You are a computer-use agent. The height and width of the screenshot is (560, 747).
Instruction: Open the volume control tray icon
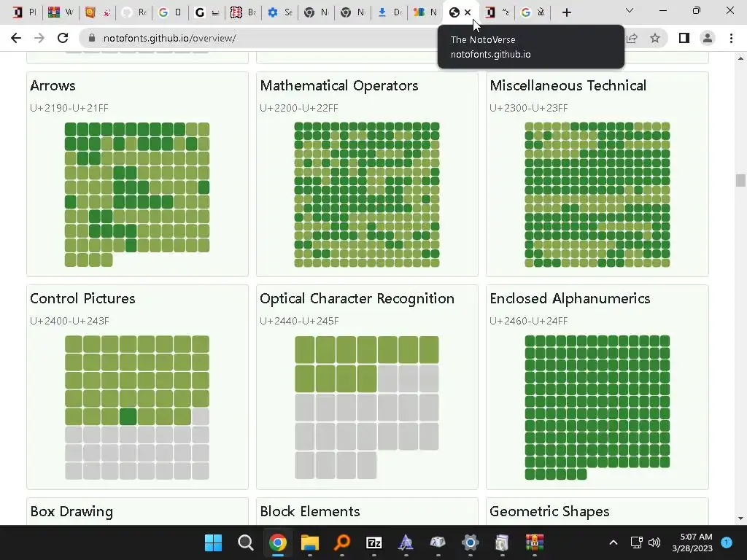[x=654, y=542]
